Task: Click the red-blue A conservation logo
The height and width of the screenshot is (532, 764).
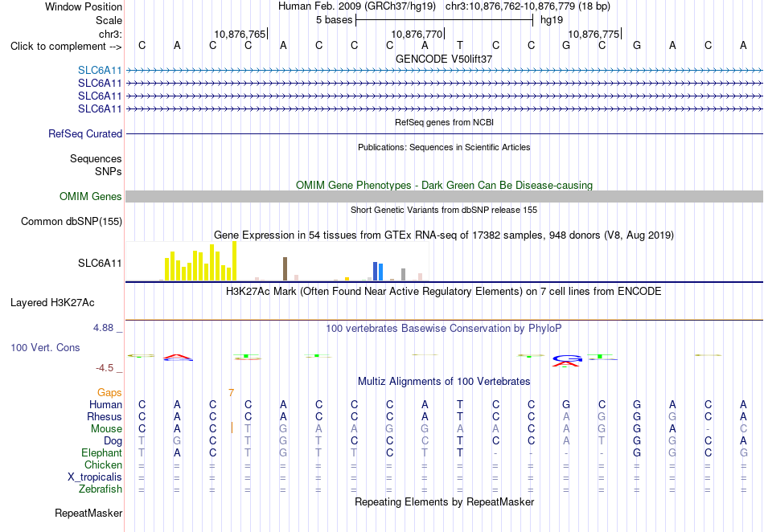Action: pyautogui.click(x=178, y=358)
